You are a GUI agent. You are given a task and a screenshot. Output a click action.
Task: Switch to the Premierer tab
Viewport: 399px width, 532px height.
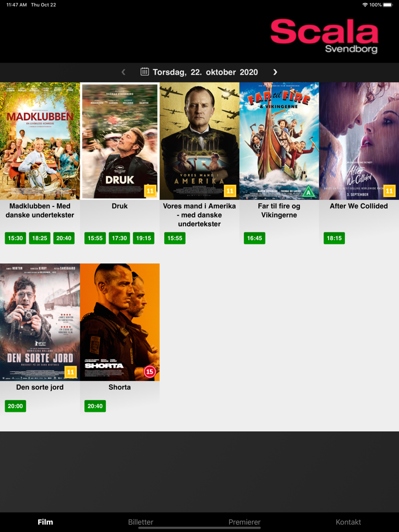(245, 522)
